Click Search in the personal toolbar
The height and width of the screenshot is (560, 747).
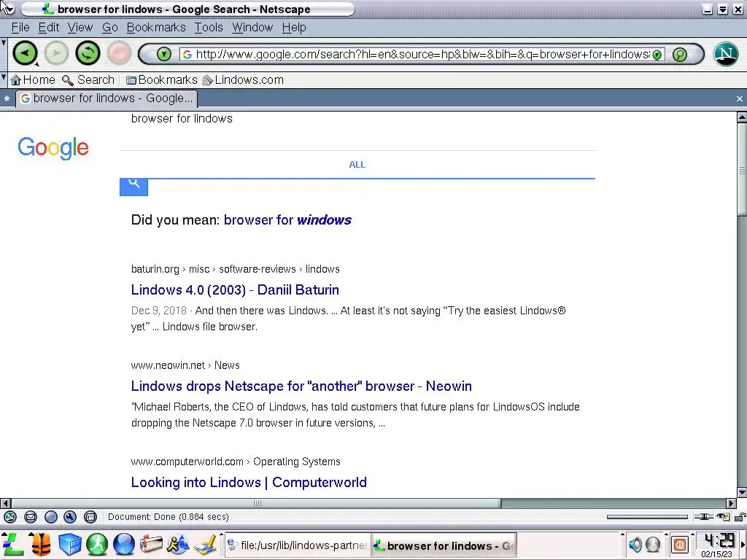tap(88, 79)
